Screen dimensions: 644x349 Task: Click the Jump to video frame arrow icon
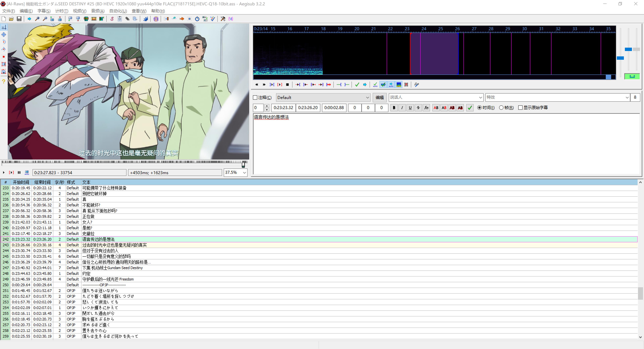pyautogui.click(x=30, y=19)
